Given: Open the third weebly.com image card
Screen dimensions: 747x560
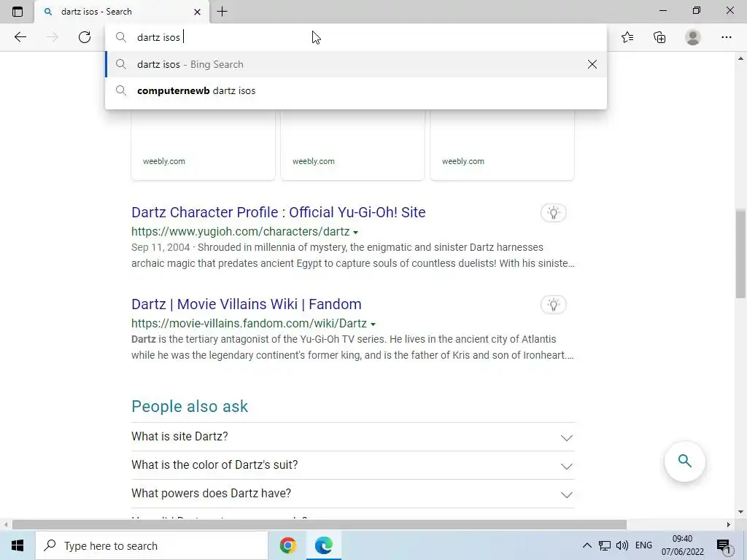Looking at the screenshot, I should (x=502, y=145).
